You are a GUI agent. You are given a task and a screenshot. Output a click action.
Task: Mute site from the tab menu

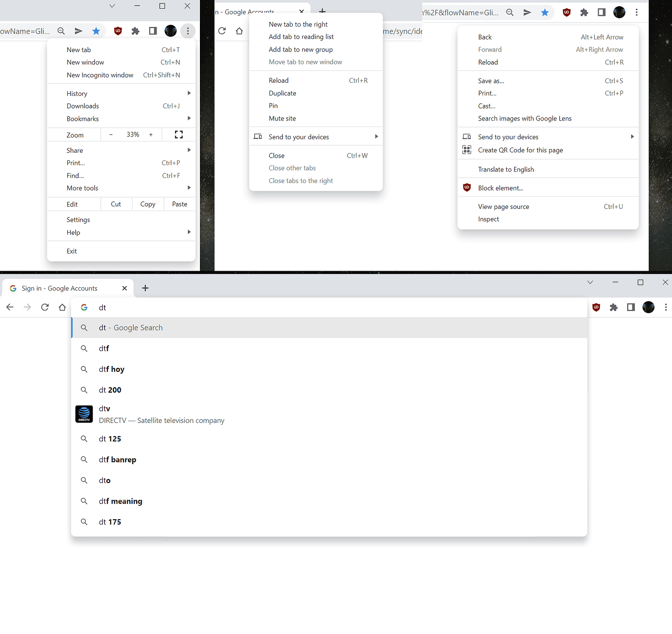pos(282,118)
